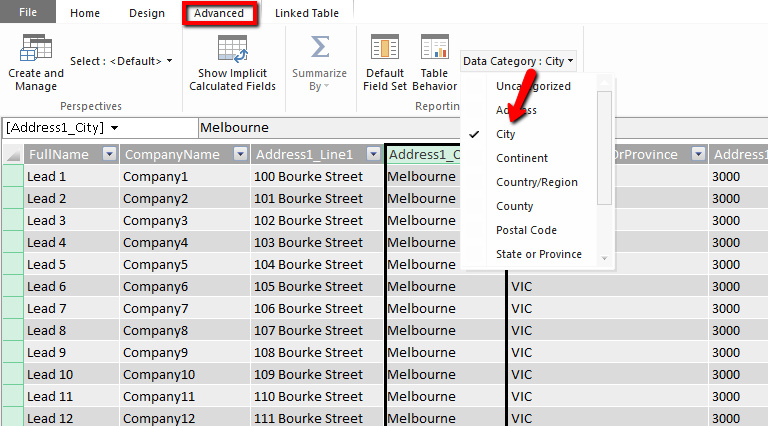This screenshot has height=426, width=768.
Task: Switch to the Advanced ribbon tab
Action: point(219,14)
